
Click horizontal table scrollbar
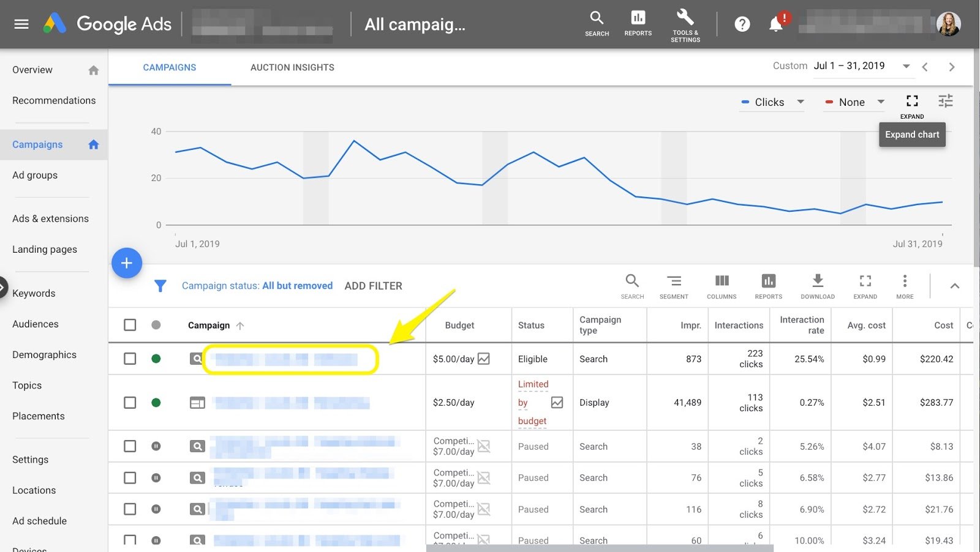point(600,548)
